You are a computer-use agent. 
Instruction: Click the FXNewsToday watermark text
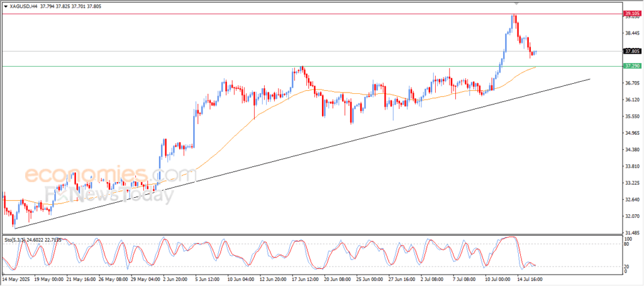click(108, 195)
